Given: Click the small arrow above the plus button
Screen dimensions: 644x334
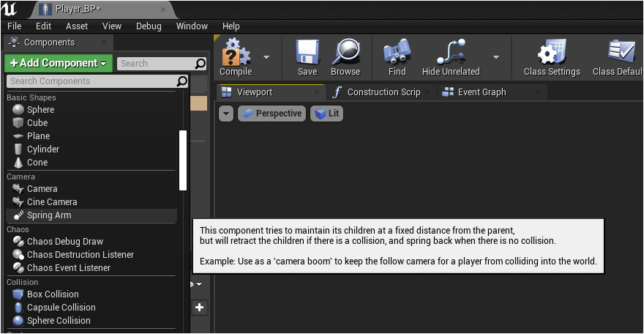Looking at the screenshot, I should coord(199,284).
